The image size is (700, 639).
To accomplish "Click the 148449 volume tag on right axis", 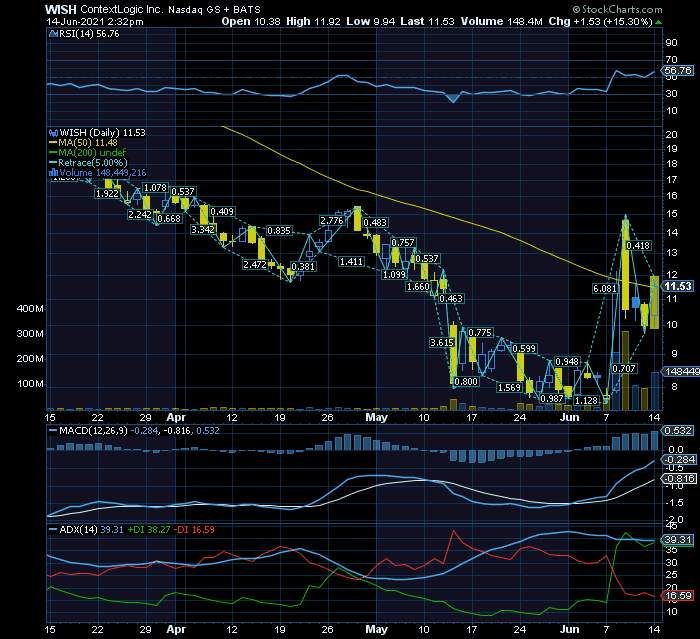I will (681, 372).
